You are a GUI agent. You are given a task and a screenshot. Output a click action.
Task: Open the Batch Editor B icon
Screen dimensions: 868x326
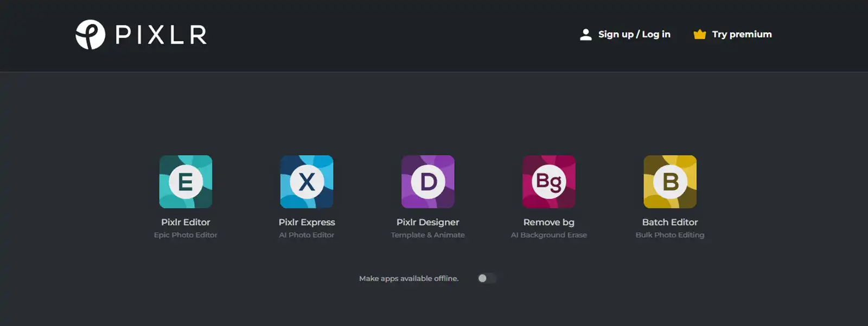pyautogui.click(x=670, y=181)
